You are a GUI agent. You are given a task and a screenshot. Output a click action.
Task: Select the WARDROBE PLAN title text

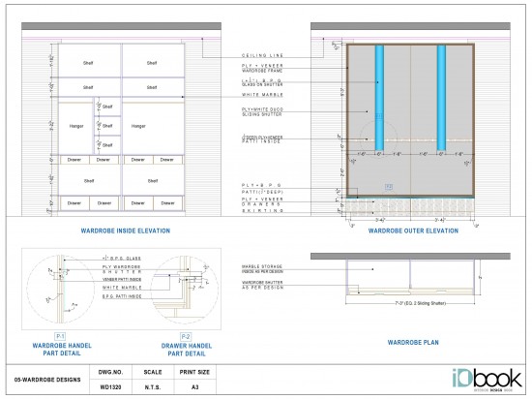(413, 342)
